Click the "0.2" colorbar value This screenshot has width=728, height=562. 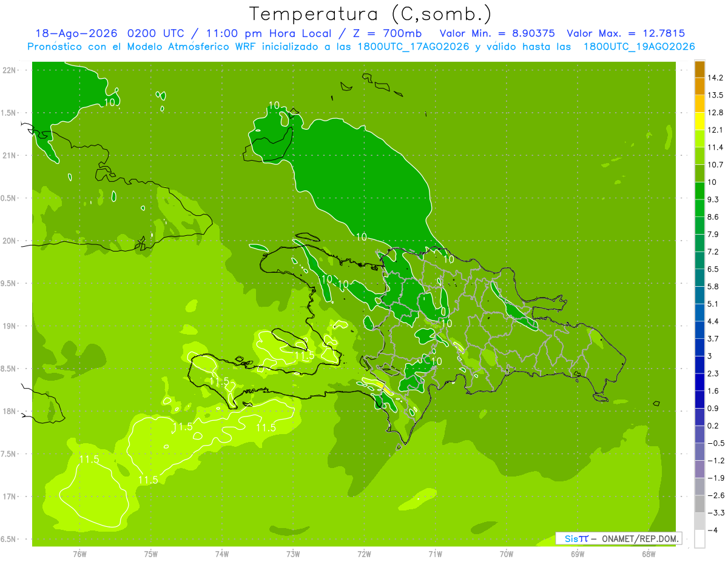pos(713,426)
